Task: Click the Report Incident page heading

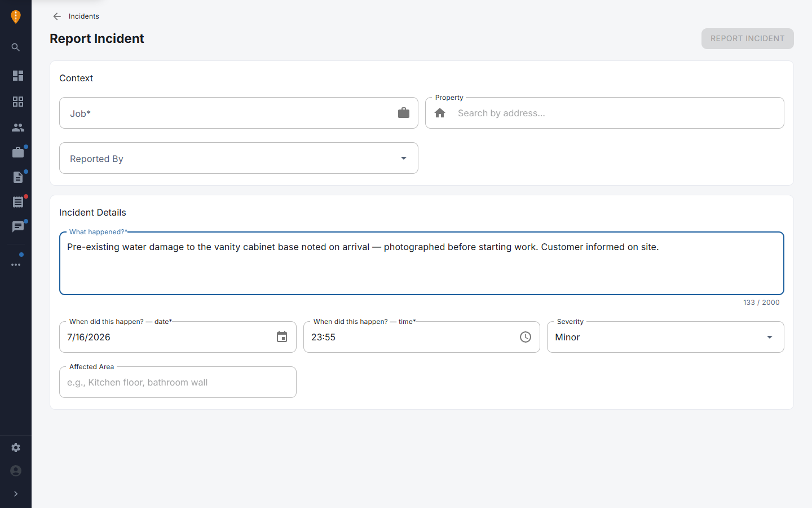Action: (x=97, y=38)
